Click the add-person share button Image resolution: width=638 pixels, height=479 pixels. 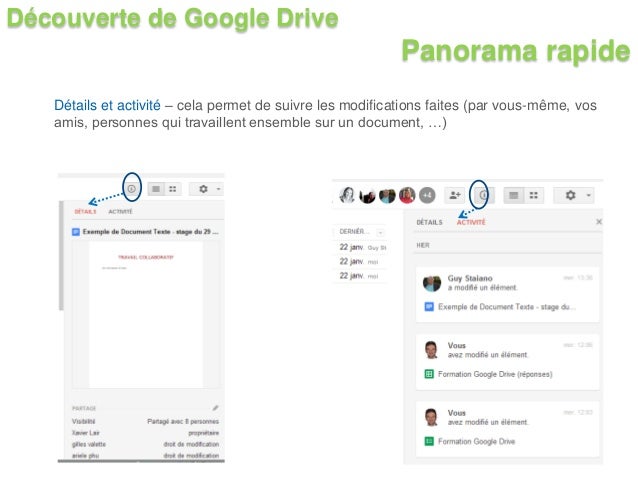[x=455, y=195]
